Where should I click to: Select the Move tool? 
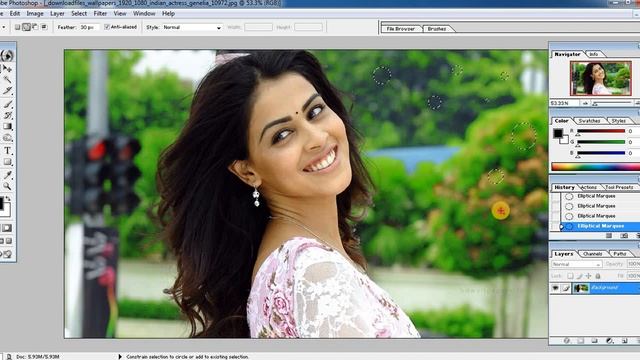pyautogui.click(x=7, y=68)
